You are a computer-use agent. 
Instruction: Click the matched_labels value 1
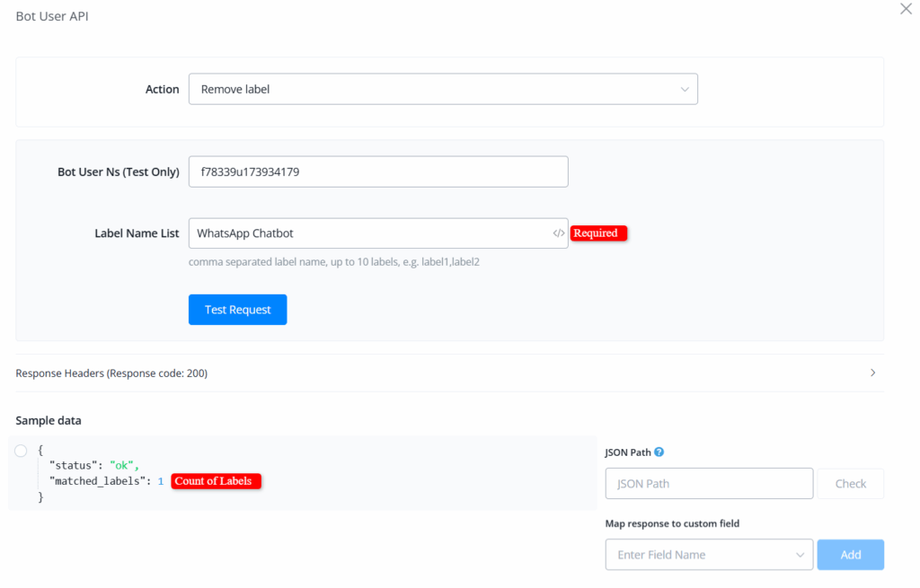[161, 481]
